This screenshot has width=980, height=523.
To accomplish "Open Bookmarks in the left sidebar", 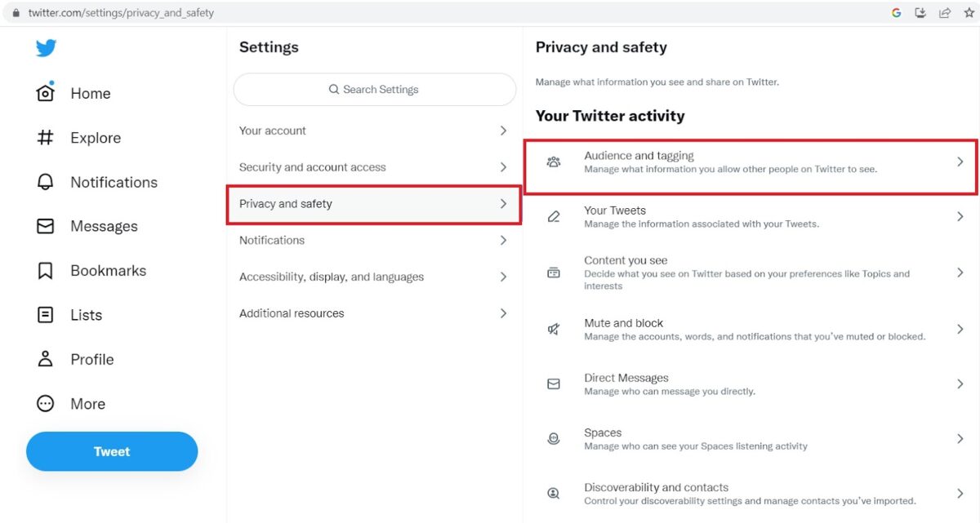I will coord(91,271).
